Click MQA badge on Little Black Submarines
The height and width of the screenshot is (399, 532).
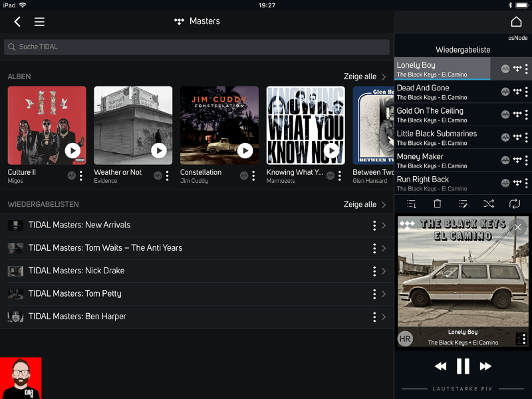(505, 138)
